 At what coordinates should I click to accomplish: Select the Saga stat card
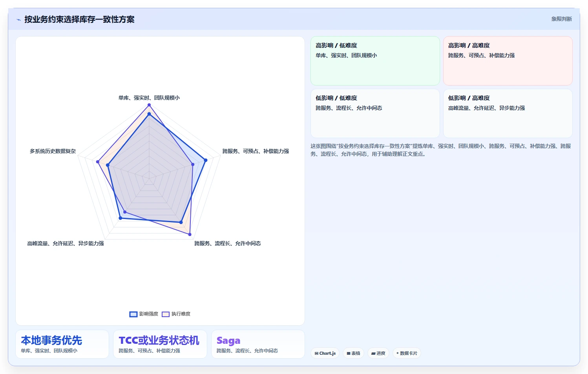pos(258,344)
